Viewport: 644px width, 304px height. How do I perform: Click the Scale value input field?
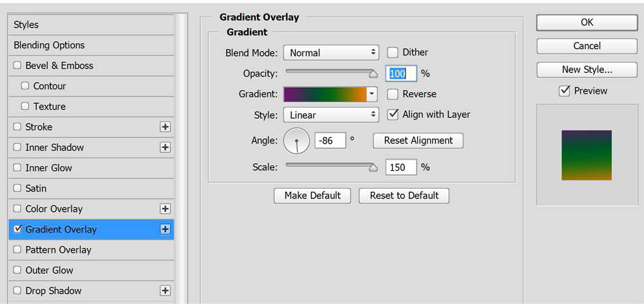401,167
